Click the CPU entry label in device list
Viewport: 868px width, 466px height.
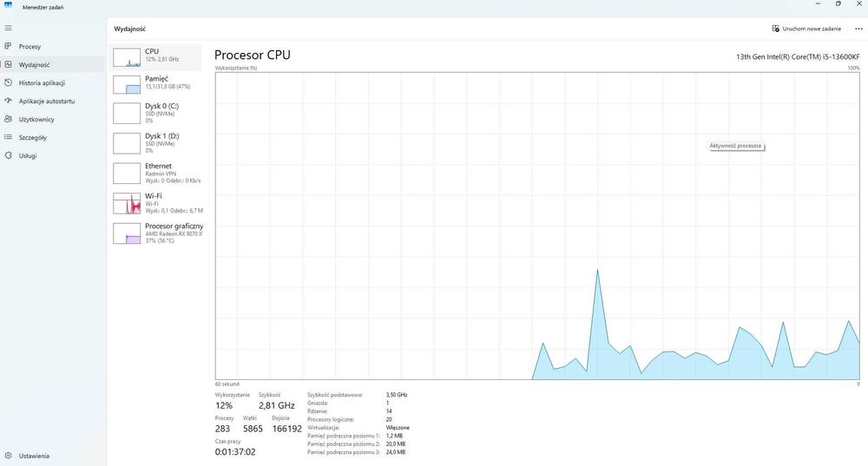click(152, 51)
